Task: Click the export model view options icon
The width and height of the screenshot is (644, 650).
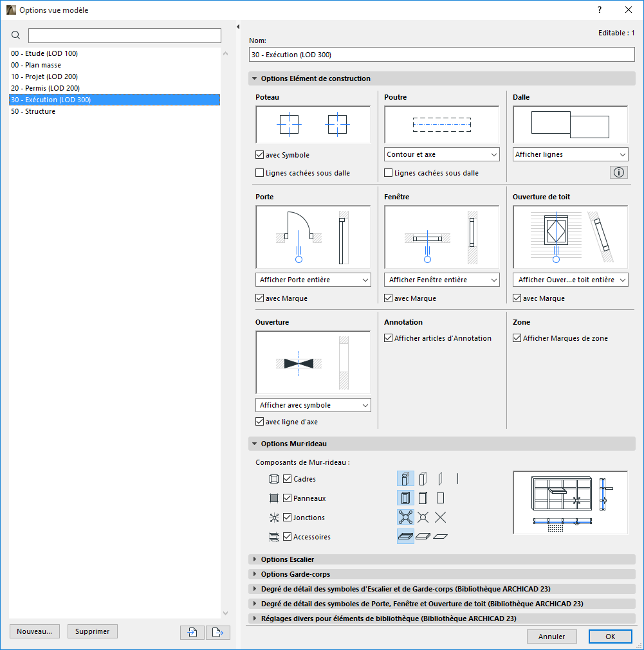Action: (217, 632)
